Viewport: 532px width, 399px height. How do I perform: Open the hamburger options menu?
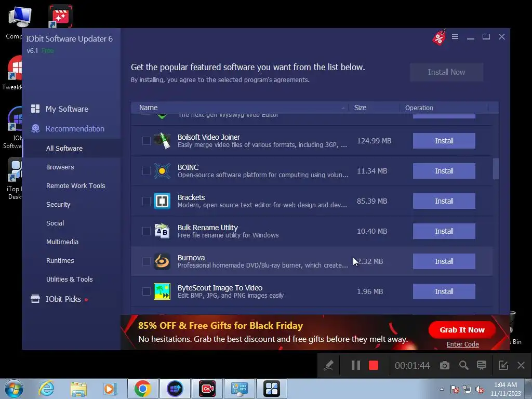(x=455, y=36)
